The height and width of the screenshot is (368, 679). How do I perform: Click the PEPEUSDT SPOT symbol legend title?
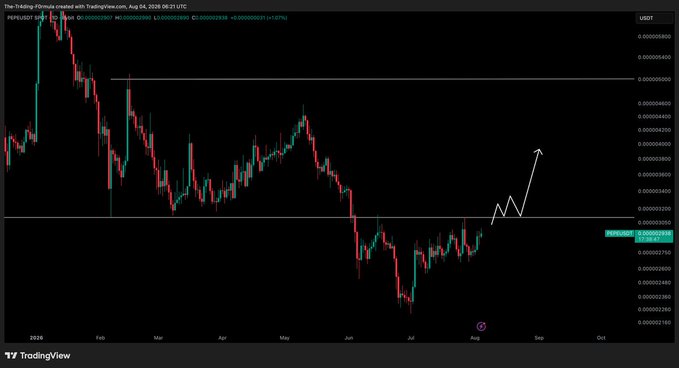pyautogui.click(x=27, y=18)
